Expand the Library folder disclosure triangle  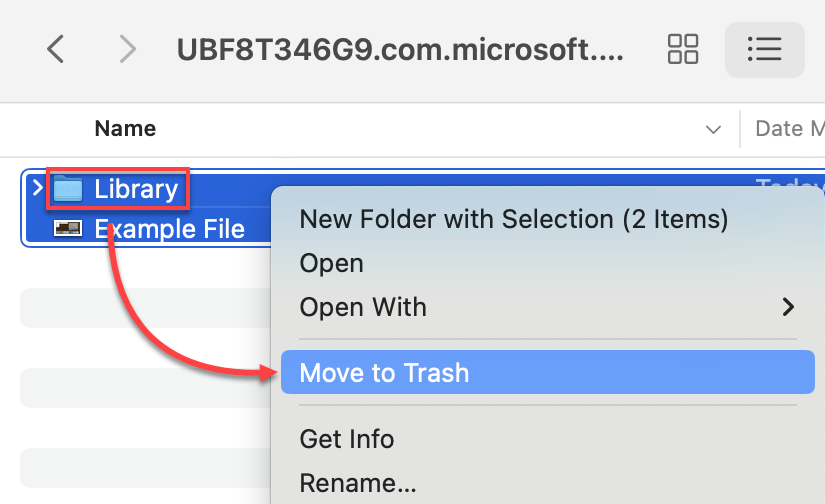pos(37,188)
